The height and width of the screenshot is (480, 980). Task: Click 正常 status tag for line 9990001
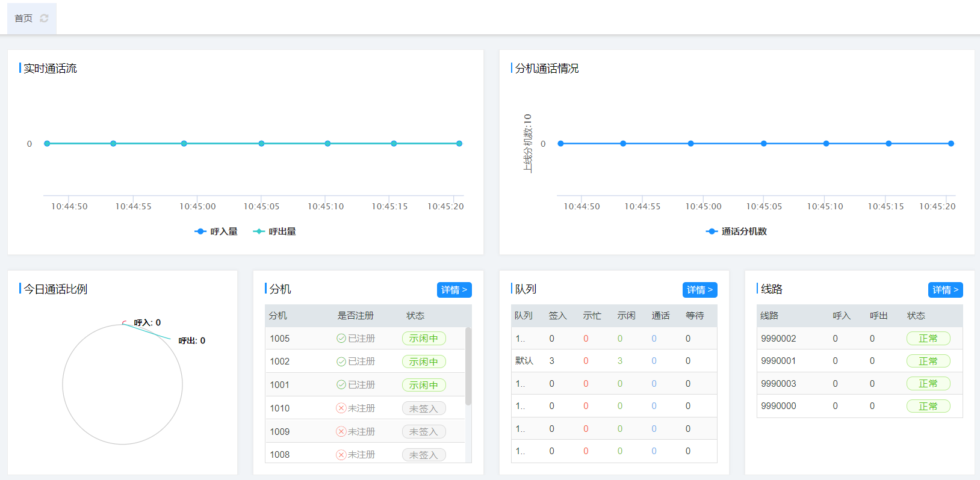[928, 361]
